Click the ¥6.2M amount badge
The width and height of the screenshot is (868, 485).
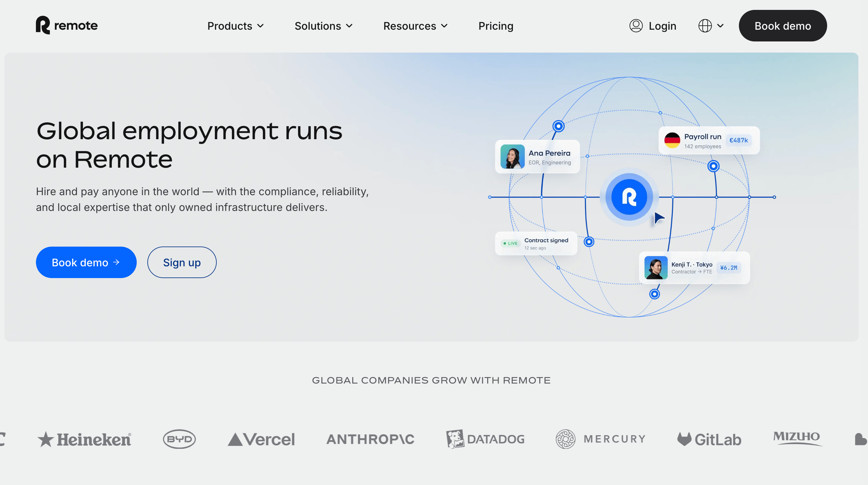[728, 268]
